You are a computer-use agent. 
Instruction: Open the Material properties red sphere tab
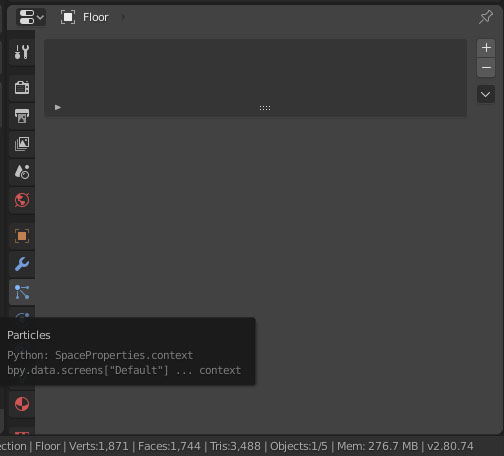22,404
